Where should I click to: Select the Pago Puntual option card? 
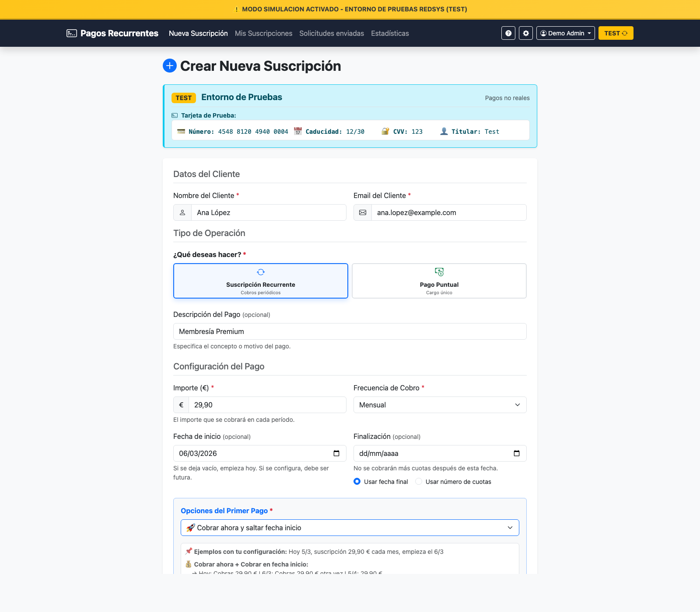click(439, 281)
